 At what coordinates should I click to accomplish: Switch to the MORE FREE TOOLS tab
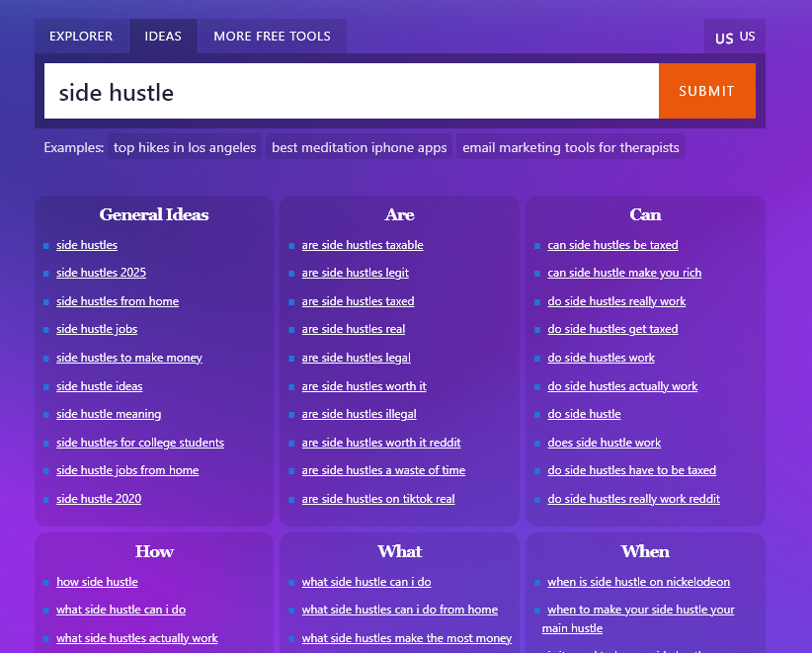click(x=272, y=36)
